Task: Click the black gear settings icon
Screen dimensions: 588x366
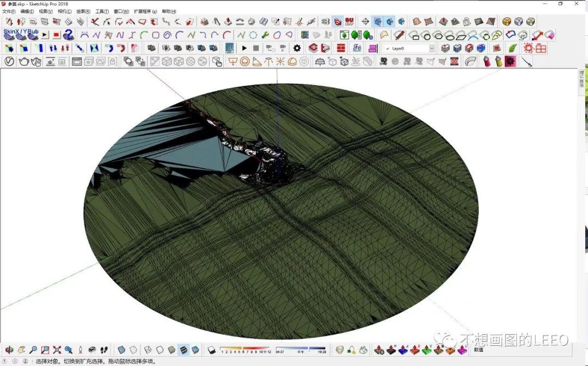Action: (297, 48)
